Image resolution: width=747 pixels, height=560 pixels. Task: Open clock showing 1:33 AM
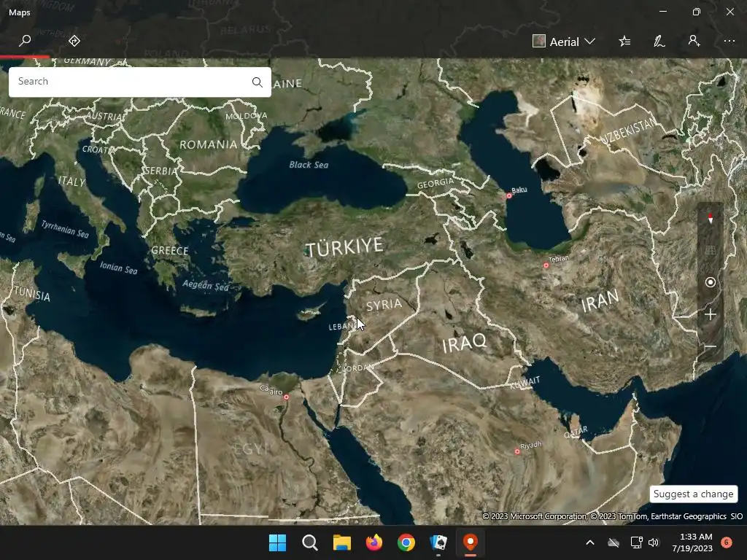click(692, 542)
